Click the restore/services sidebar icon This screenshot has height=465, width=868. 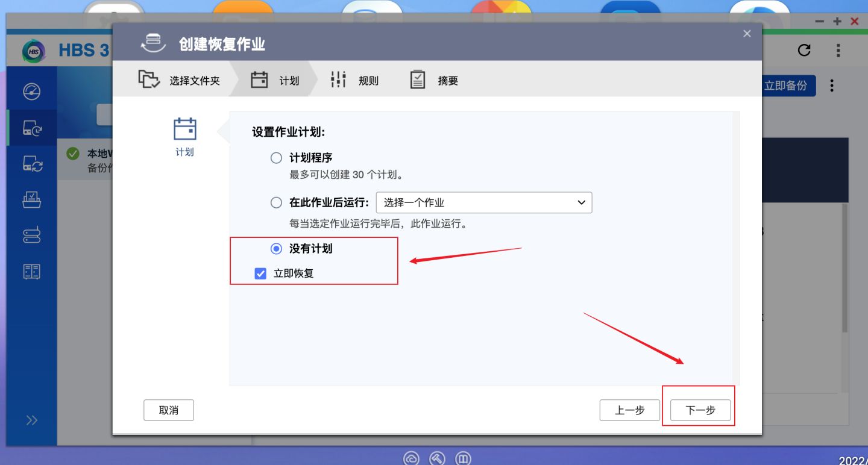31,199
